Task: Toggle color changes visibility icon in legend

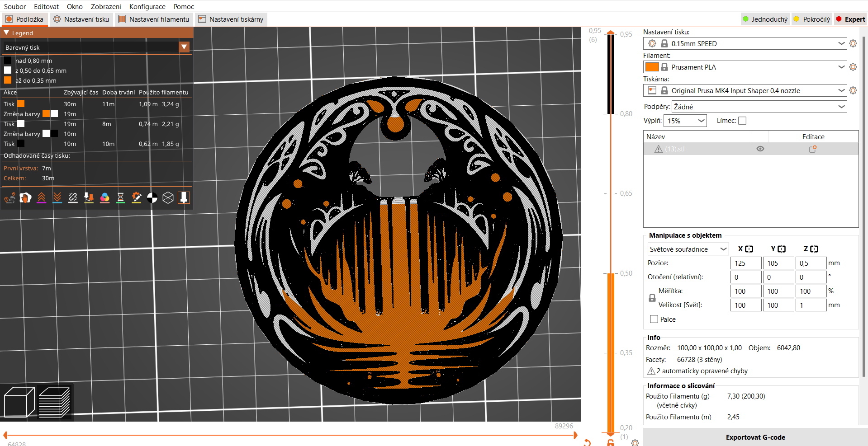Action: pyautogui.click(x=104, y=198)
